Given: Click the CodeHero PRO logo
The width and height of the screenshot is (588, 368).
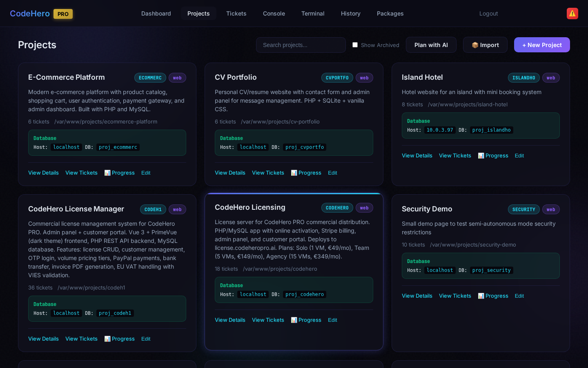Looking at the screenshot, I should click(x=41, y=13).
